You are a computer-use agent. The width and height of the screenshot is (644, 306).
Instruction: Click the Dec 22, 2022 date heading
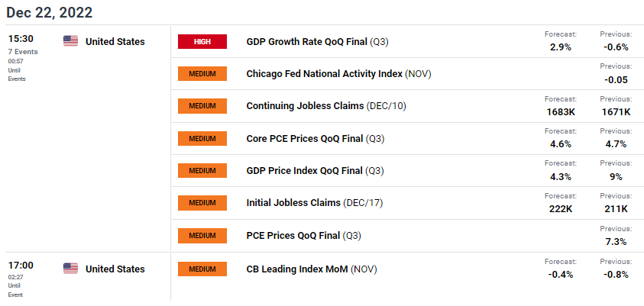click(49, 13)
